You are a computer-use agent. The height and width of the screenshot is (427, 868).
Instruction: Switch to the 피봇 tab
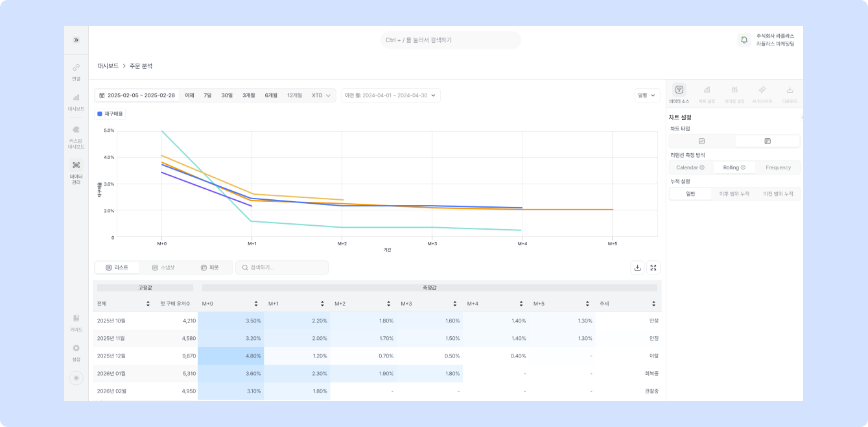[209, 267]
